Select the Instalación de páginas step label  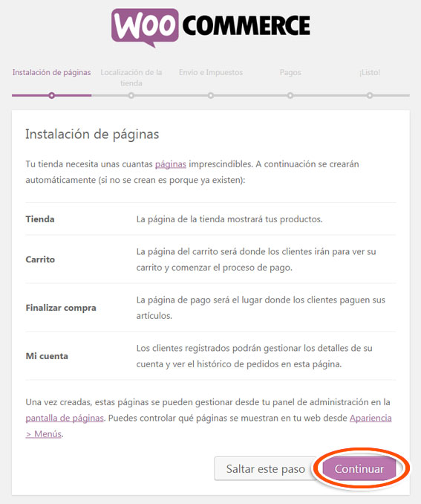tap(52, 72)
